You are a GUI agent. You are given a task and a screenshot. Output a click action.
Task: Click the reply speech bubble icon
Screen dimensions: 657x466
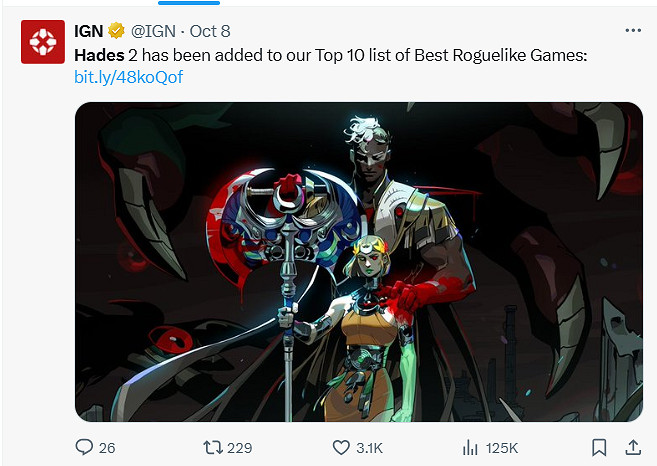pos(84,447)
